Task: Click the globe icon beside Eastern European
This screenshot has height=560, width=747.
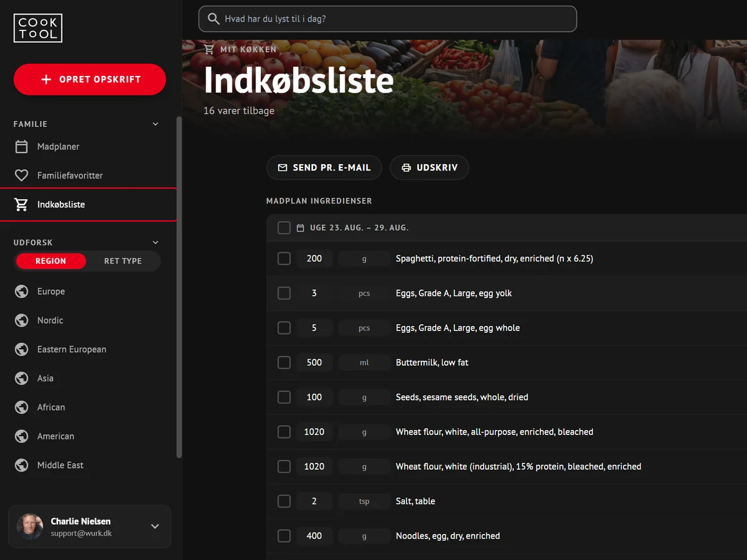Action: pos(22,349)
